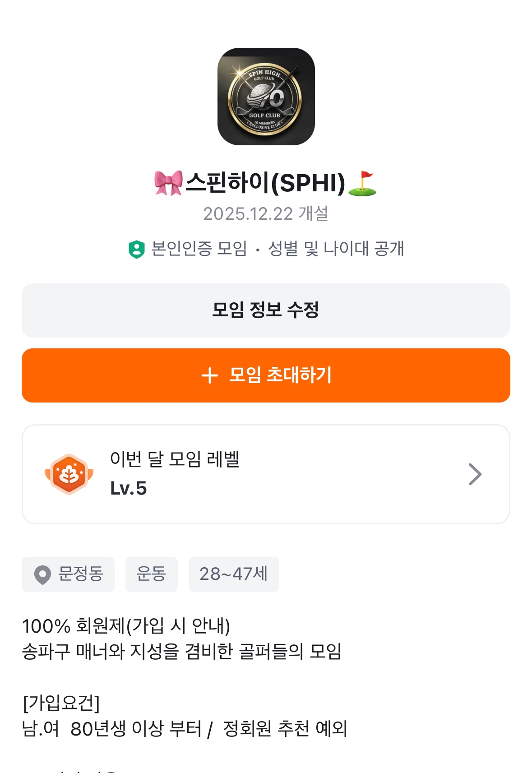The image size is (532, 773).
Task: Tap the 28~47세 age range tag
Action: pos(233,574)
